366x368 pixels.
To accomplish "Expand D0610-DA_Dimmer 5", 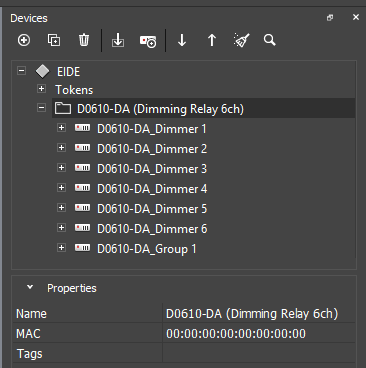I will click(61, 208).
